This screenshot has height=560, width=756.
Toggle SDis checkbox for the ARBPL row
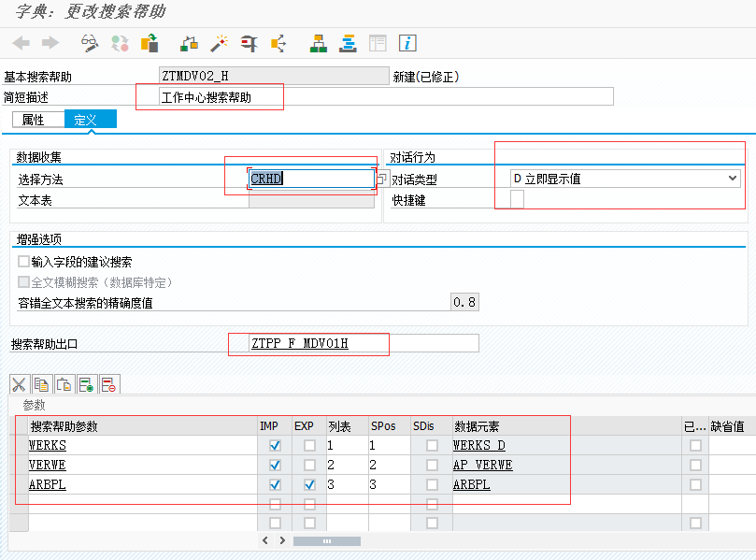click(x=432, y=485)
